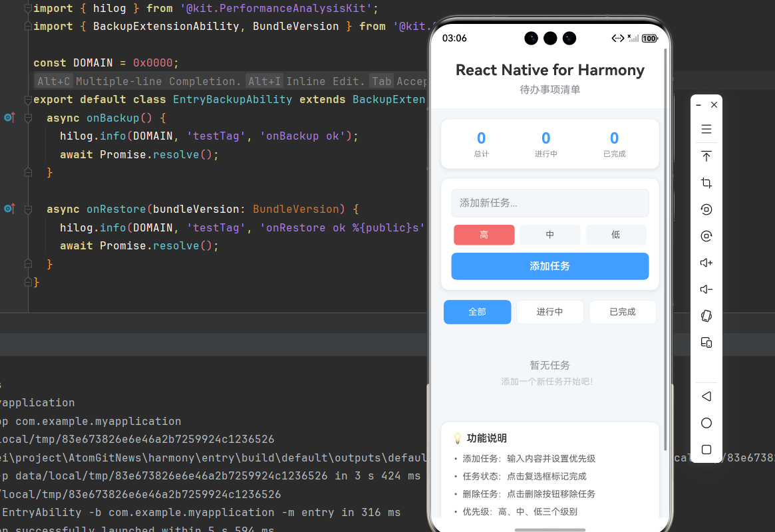Click the 功能说明 heading
This screenshot has height=532, width=775.
point(486,438)
